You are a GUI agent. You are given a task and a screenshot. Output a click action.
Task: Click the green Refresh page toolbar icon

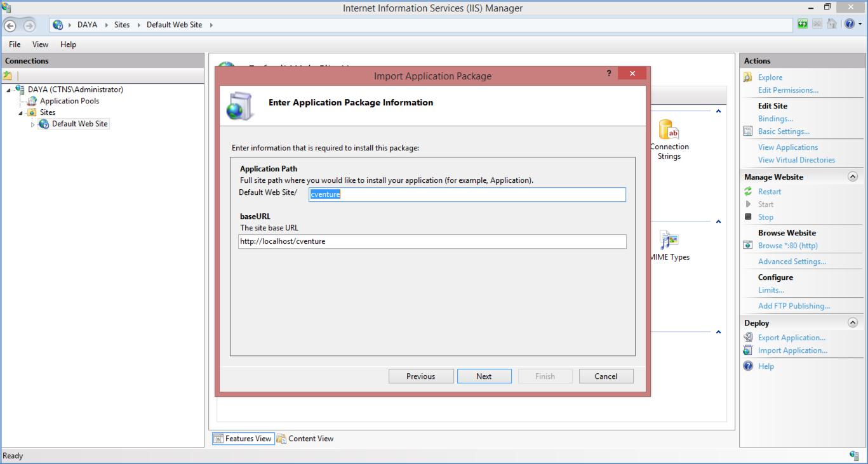[804, 25]
